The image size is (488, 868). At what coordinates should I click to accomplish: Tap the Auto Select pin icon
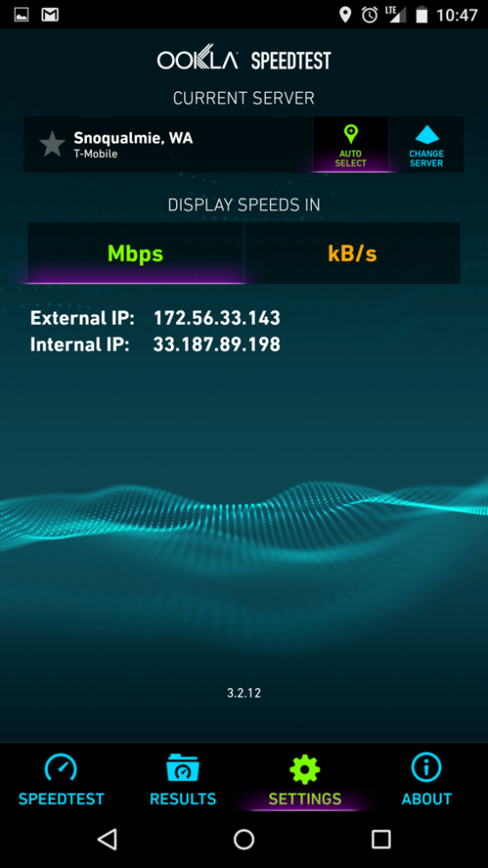pyautogui.click(x=351, y=135)
